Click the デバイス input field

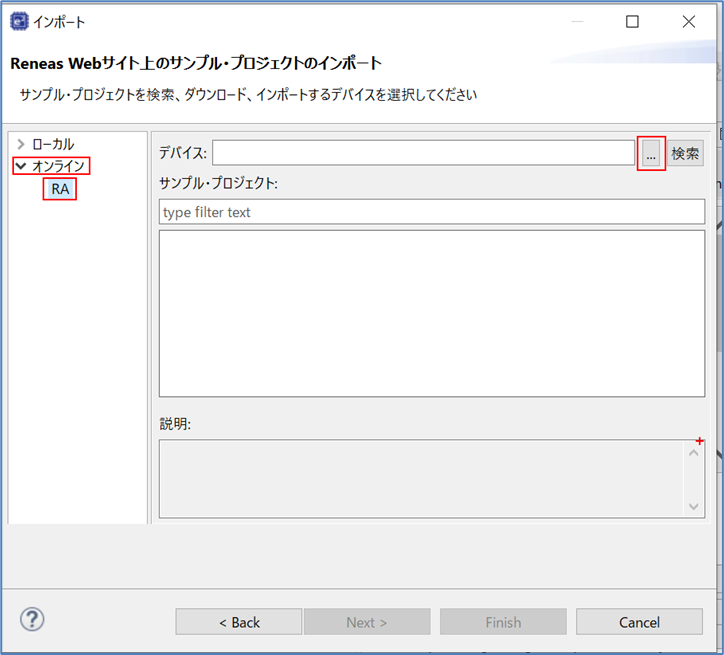coord(423,153)
